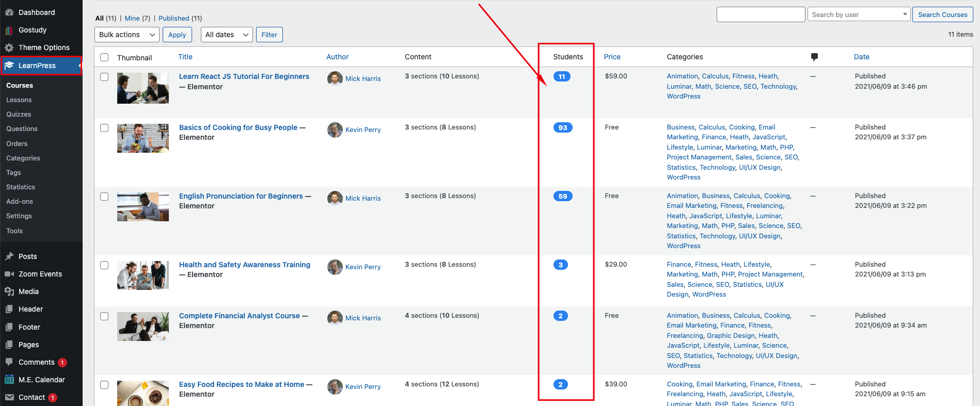The height and width of the screenshot is (406, 980).
Task: Sort courses by Date column
Action: pos(862,57)
